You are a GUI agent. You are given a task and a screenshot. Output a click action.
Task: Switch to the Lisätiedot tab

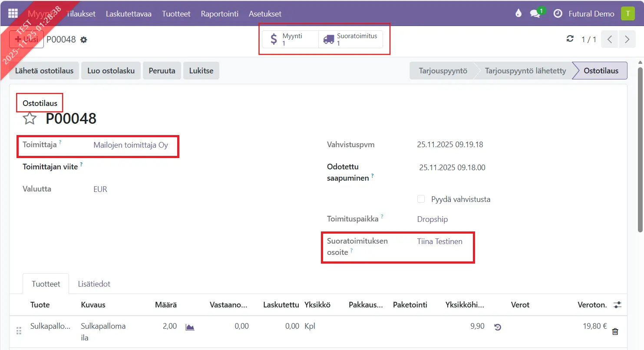coord(94,284)
